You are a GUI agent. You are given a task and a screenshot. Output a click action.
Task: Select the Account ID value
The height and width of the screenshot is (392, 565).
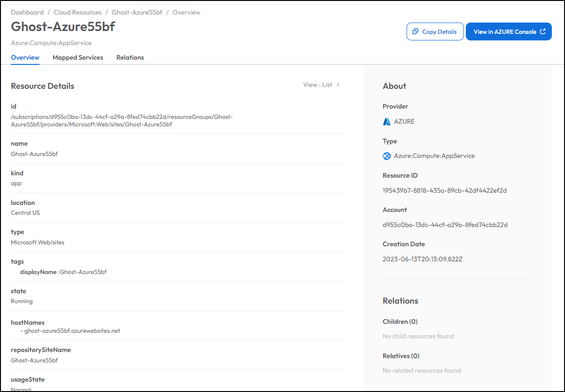click(x=445, y=225)
